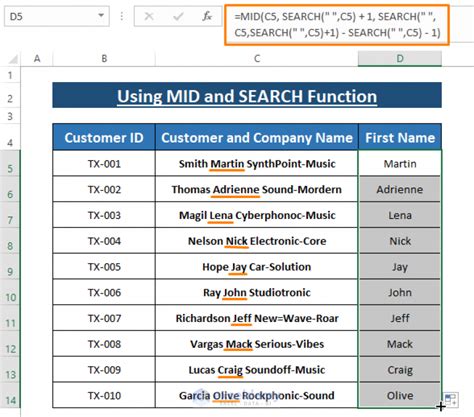
Task: Select cell containing TX-002
Action: 104,189
